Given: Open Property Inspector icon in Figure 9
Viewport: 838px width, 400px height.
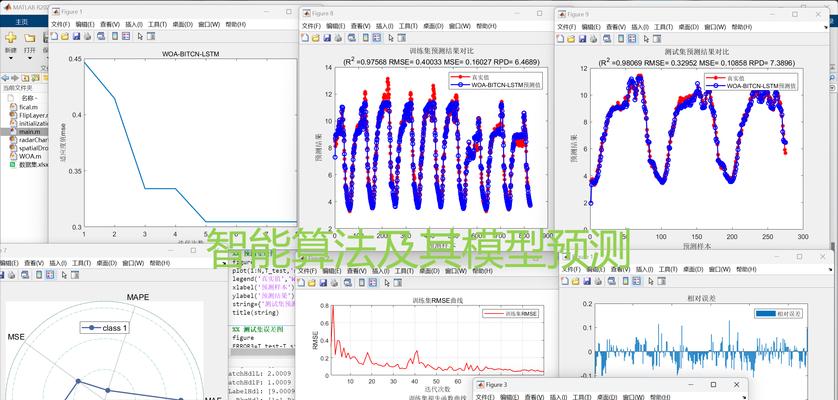Looking at the screenshot, I should 657,39.
